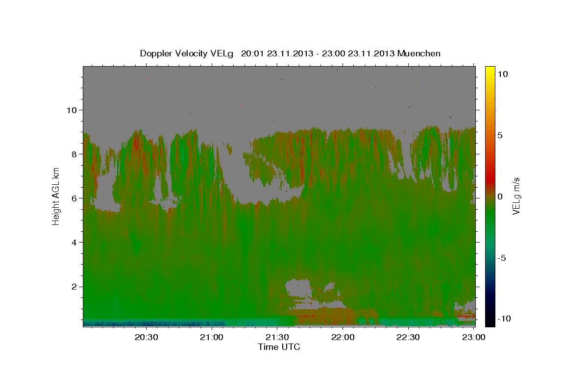Click the plot title 'Doppler Velocity VELg'
This screenshot has height=392, width=588.
[x=187, y=53]
